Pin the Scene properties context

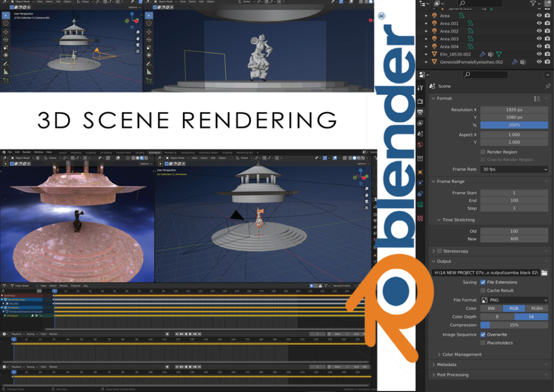coord(548,86)
